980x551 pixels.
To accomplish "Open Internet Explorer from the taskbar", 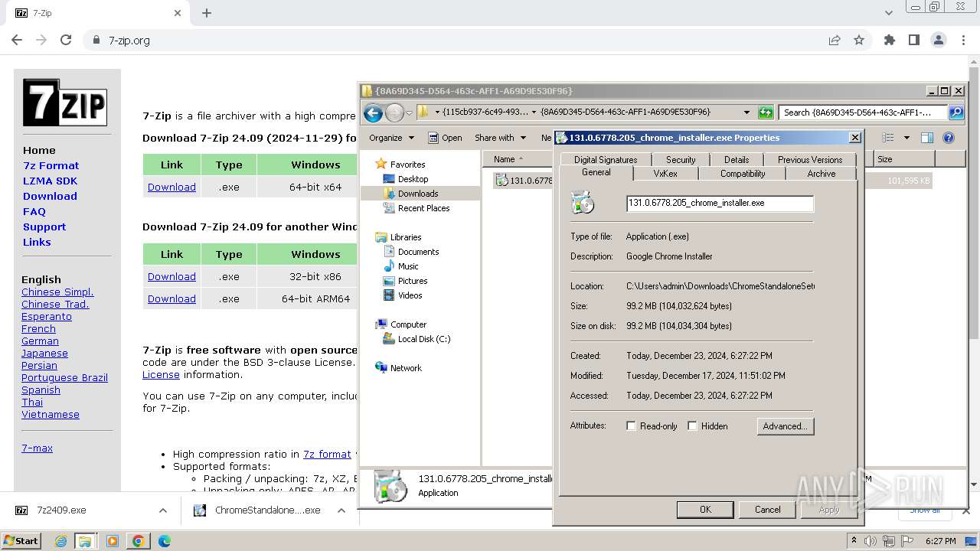I will click(60, 541).
